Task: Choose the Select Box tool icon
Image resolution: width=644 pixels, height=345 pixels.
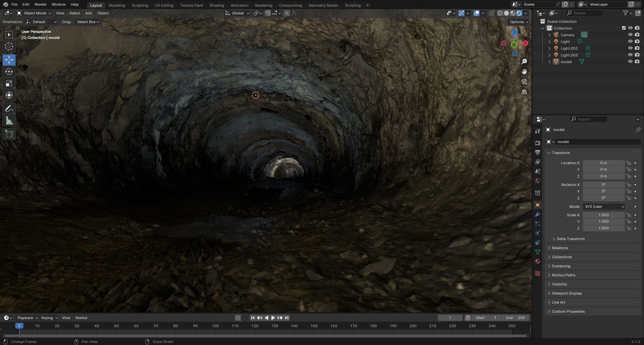Action: (x=9, y=35)
